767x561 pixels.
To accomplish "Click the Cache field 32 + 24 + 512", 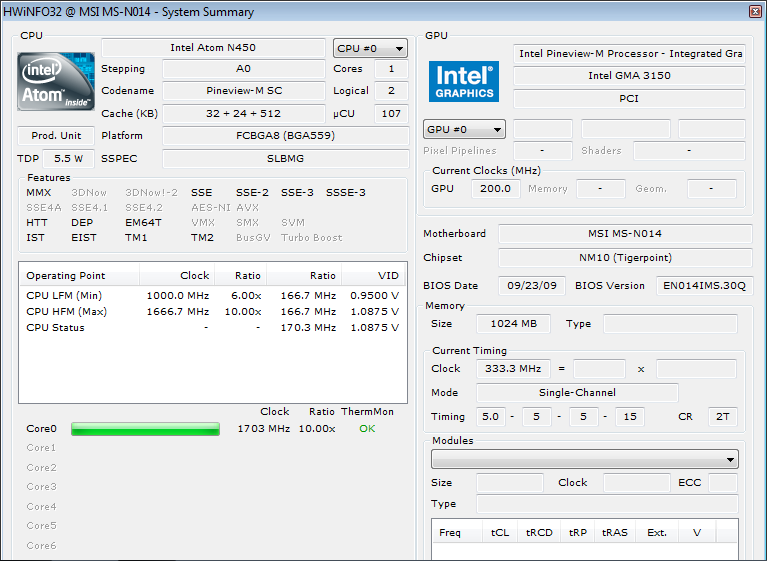I will coord(244,113).
